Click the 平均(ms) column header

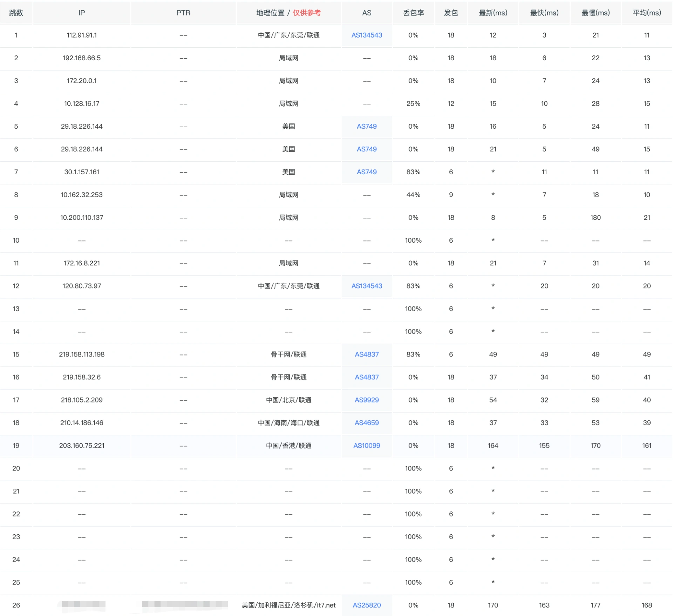click(x=647, y=13)
